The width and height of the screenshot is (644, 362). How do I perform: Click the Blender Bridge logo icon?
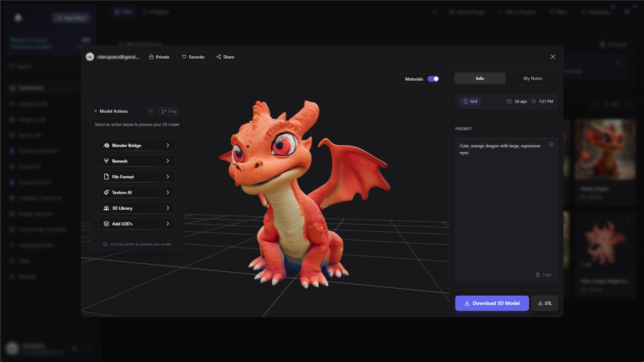click(x=106, y=145)
